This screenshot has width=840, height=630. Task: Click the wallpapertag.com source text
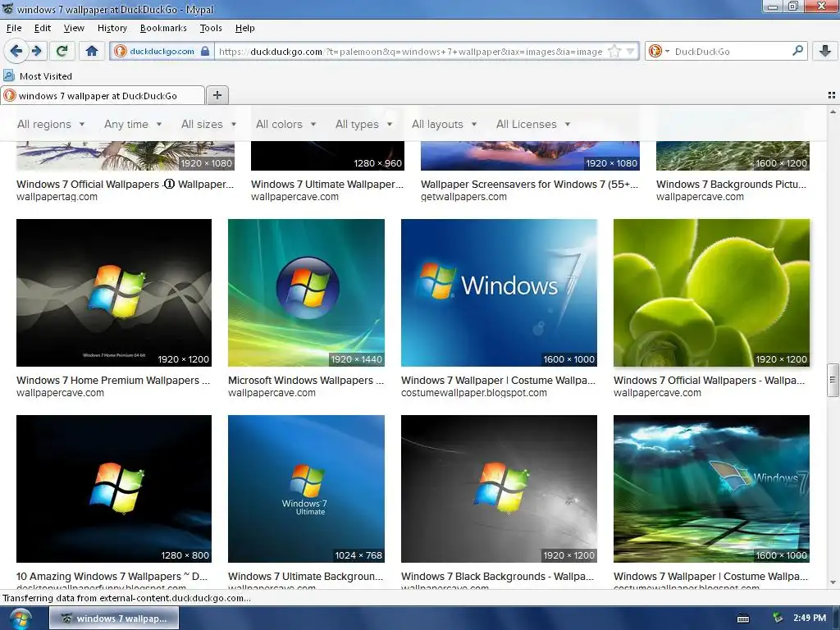click(x=57, y=197)
